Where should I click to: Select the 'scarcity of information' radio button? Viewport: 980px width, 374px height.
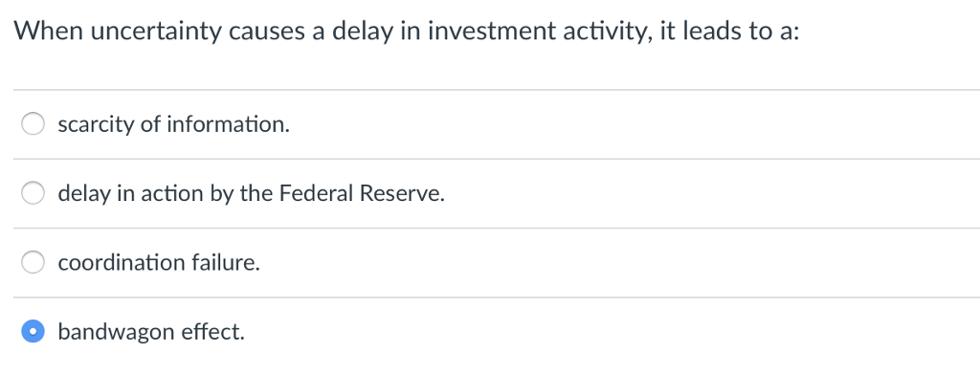(33, 123)
